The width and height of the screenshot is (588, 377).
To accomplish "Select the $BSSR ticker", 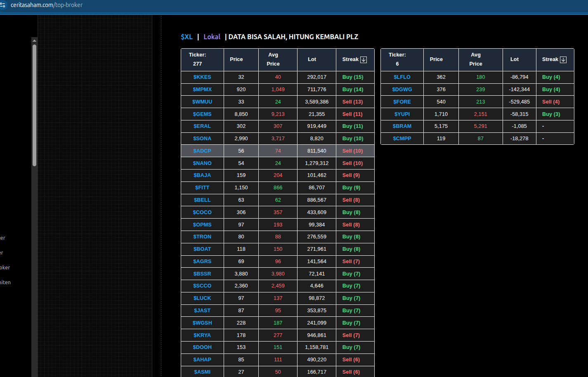I will tap(202, 274).
